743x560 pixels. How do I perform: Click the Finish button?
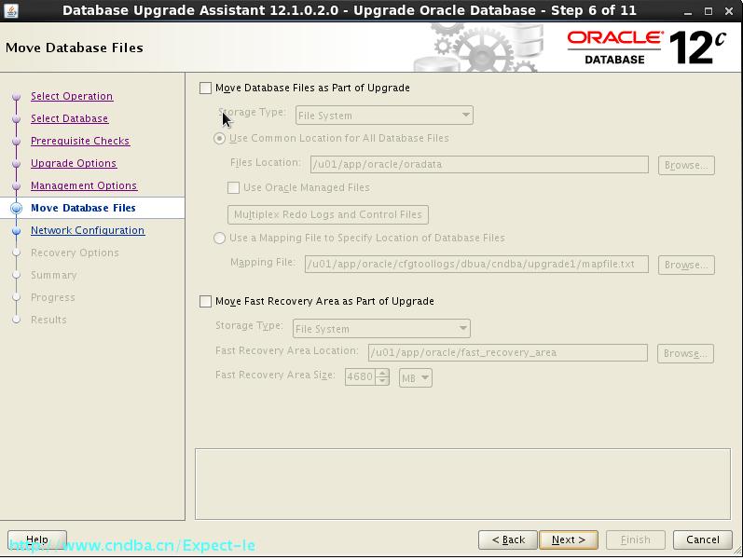[x=636, y=540]
